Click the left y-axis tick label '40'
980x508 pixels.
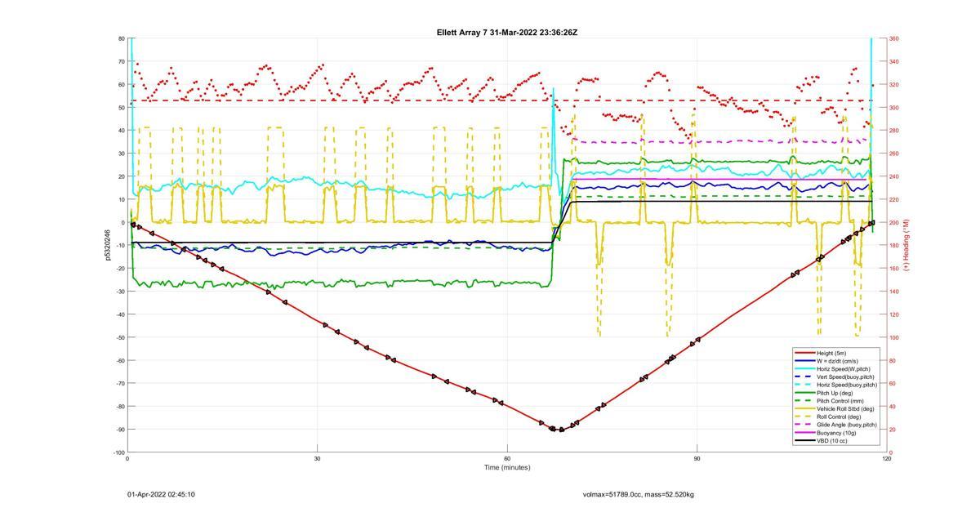tap(121, 131)
